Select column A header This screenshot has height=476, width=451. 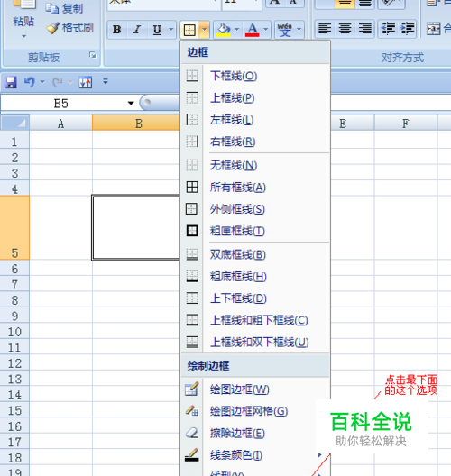pyautogui.click(x=60, y=124)
